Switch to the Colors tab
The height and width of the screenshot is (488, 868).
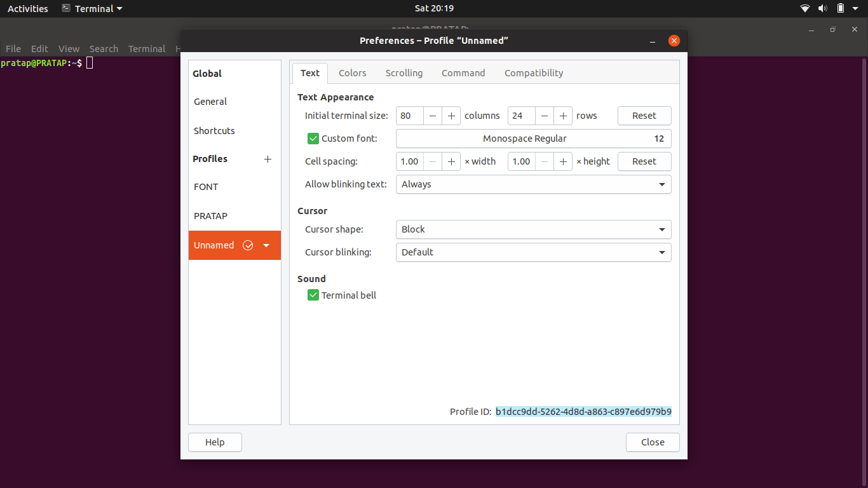pyautogui.click(x=352, y=72)
